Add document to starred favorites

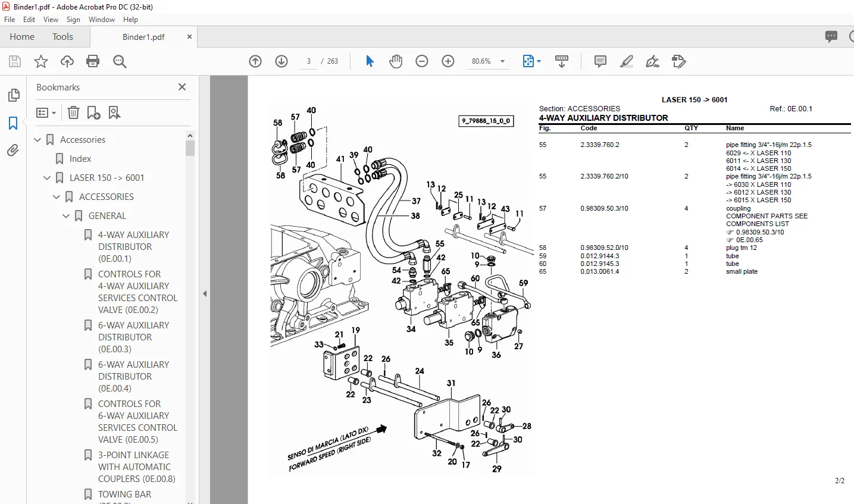tap(41, 61)
